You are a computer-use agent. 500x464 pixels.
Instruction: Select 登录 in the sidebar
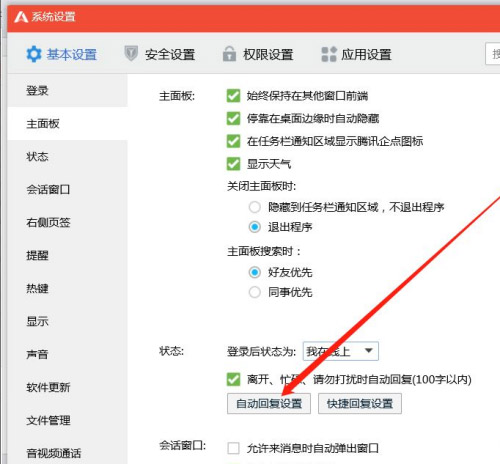(67, 91)
